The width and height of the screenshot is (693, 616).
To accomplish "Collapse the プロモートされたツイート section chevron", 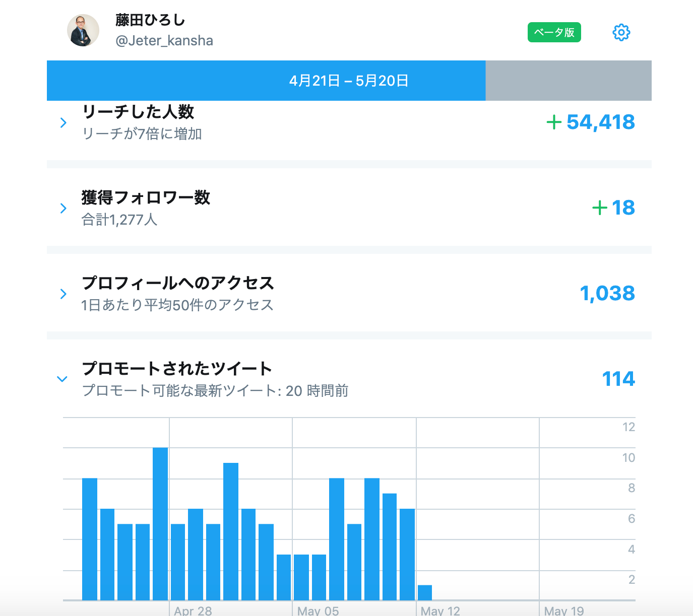I will [62, 379].
